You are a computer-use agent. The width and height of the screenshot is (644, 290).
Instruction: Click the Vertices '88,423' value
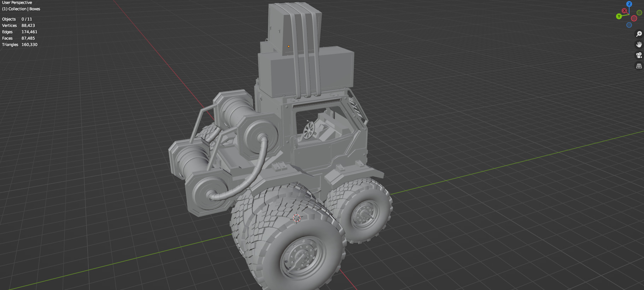click(28, 25)
